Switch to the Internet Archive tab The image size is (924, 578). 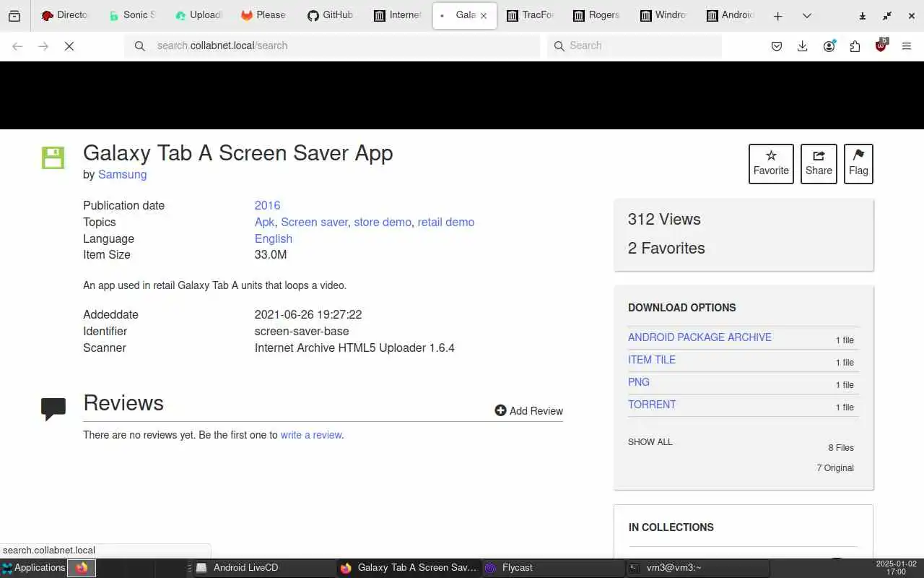point(398,15)
